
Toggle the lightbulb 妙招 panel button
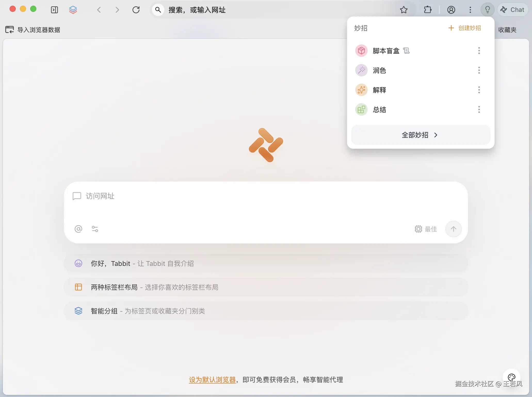click(487, 10)
